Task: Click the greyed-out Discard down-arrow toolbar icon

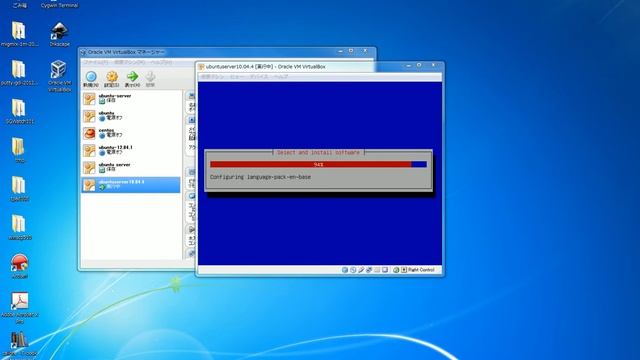Action: 150,79
